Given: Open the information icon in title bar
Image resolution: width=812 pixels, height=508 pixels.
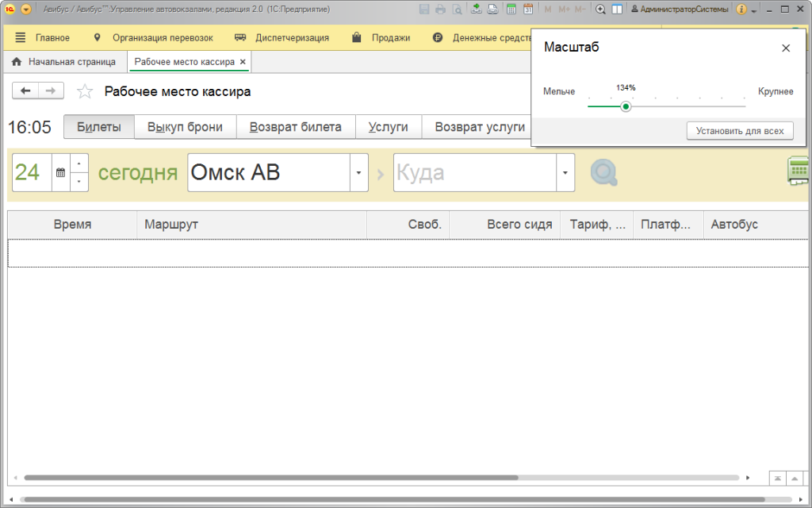Looking at the screenshot, I should click(x=741, y=10).
